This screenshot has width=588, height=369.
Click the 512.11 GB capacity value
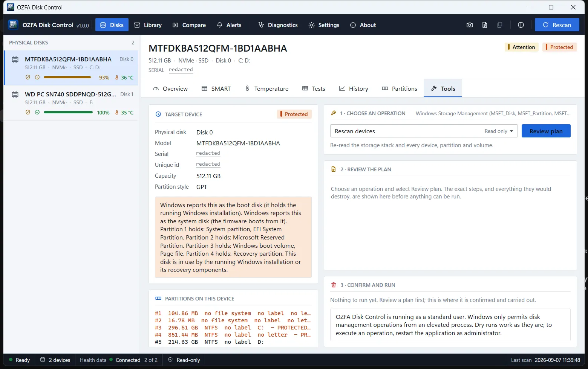coord(208,176)
